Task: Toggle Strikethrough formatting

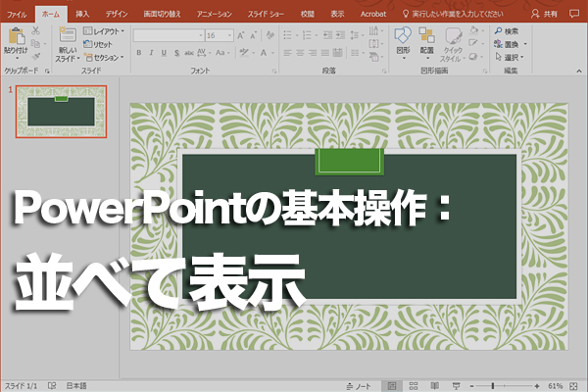Action: click(189, 53)
